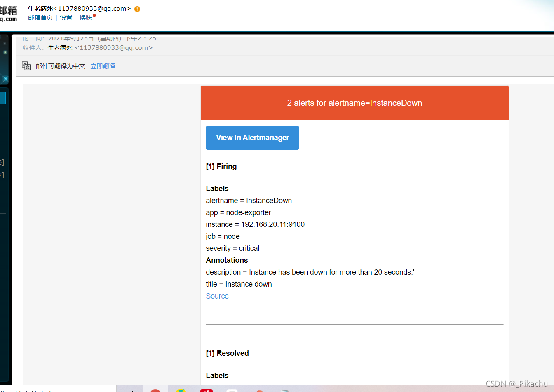554x392 pixels.
Task: Click recipient name 生老病死 in 收件人 line
Action: (60, 48)
